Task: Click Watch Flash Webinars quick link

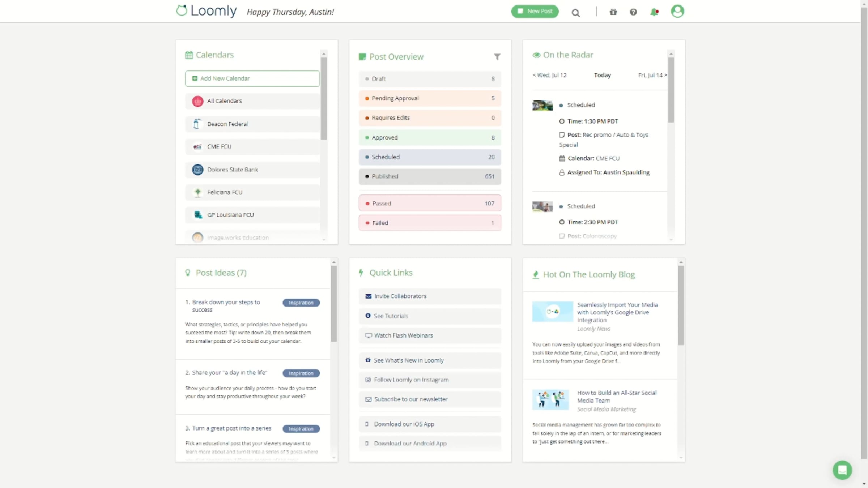Action: (x=430, y=335)
